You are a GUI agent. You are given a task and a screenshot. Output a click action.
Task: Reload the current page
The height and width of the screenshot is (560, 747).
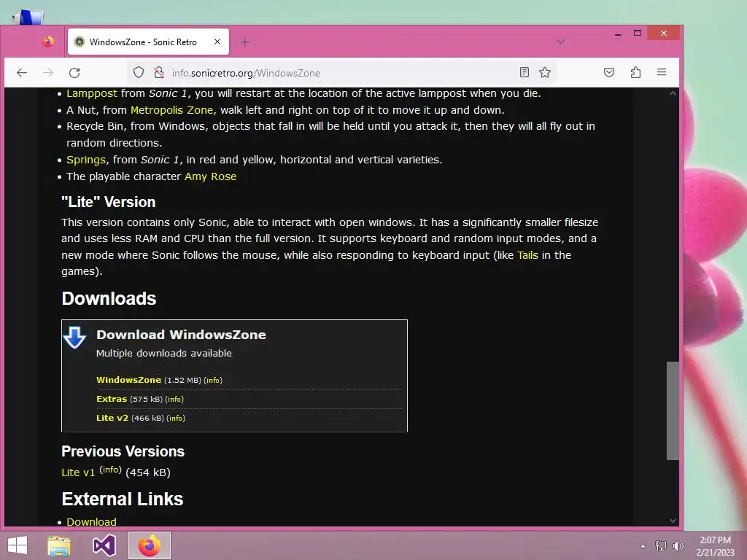coord(74,73)
